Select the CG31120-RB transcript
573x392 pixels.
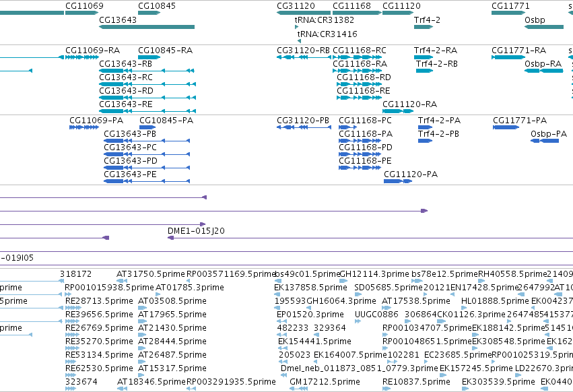(304, 57)
